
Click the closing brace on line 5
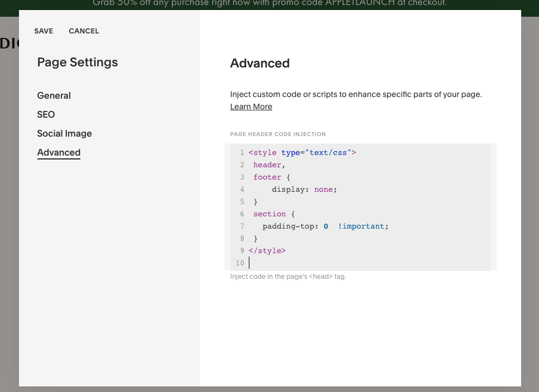(x=256, y=202)
